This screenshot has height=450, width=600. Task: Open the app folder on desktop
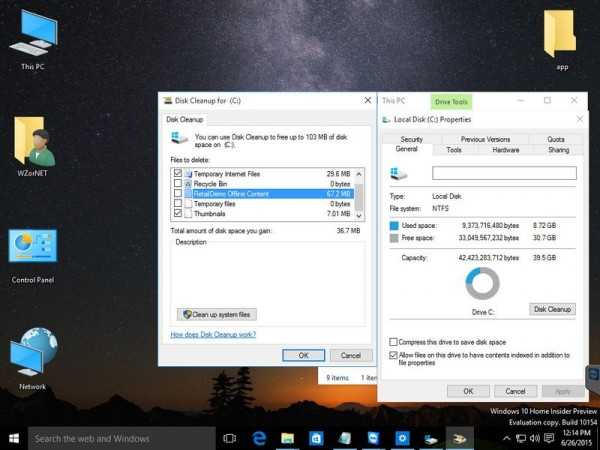coord(560,39)
